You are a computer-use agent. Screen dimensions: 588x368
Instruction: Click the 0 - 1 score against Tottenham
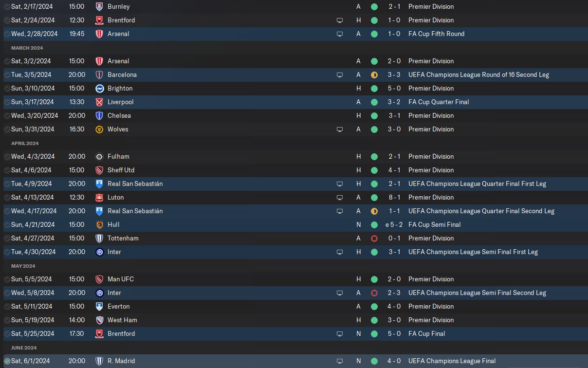pos(394,239)
